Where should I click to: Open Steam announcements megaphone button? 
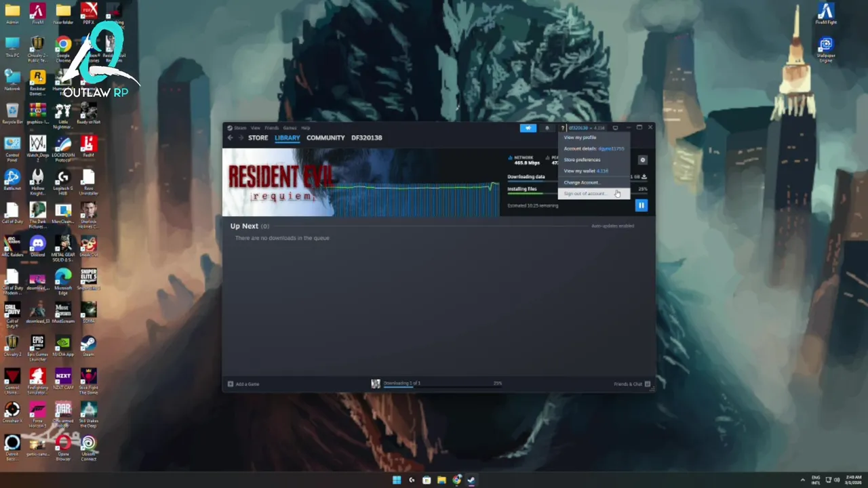[x=528, y=128]
